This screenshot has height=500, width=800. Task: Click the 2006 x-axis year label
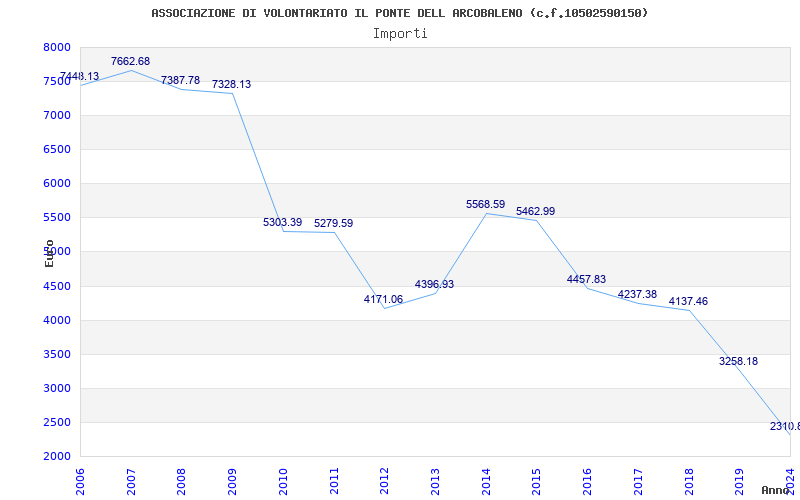[80, 481]
